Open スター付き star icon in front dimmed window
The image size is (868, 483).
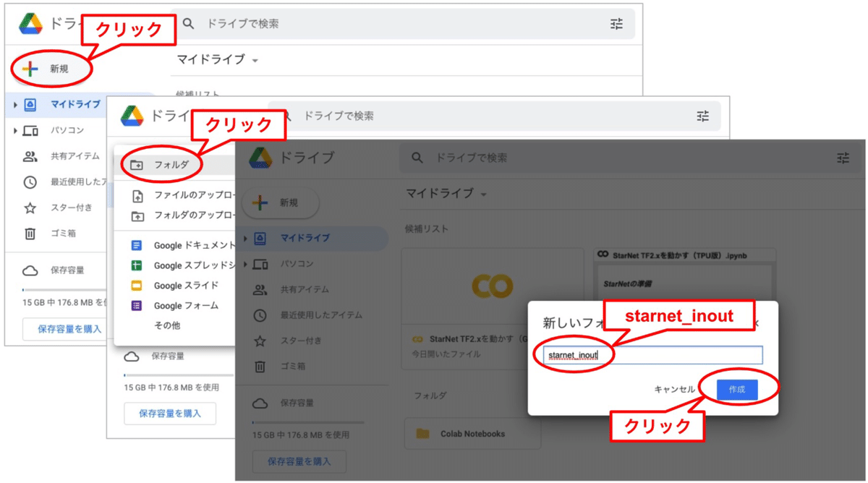click(x=260, y=341)
